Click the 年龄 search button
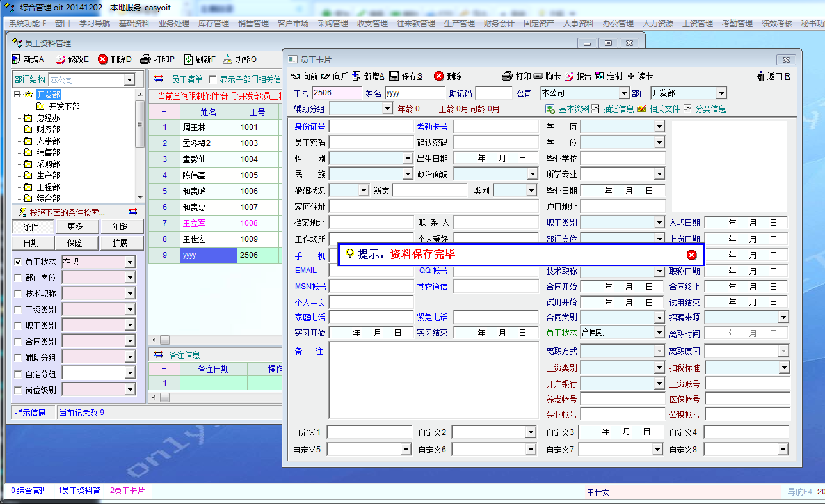Image resolution: width=825 pixels, height=504 pixels. point(121,227)
